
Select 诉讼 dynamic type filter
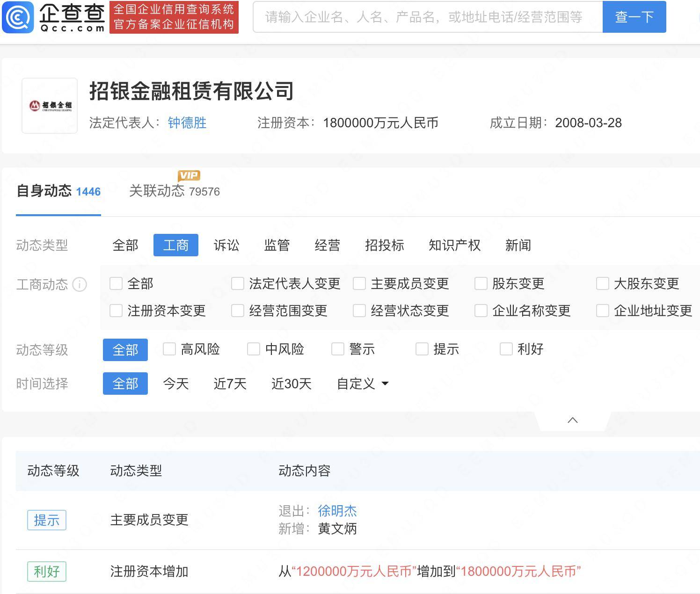point(226,245)
